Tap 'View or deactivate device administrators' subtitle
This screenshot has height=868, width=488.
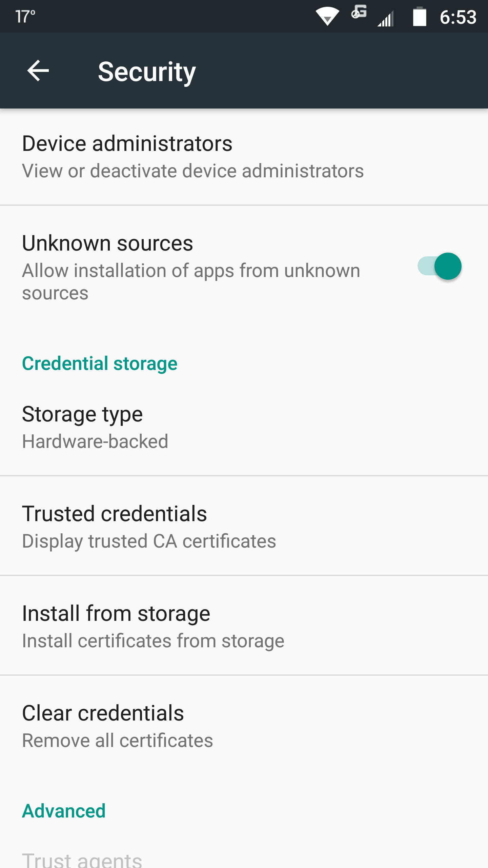(x=193, y=171)
